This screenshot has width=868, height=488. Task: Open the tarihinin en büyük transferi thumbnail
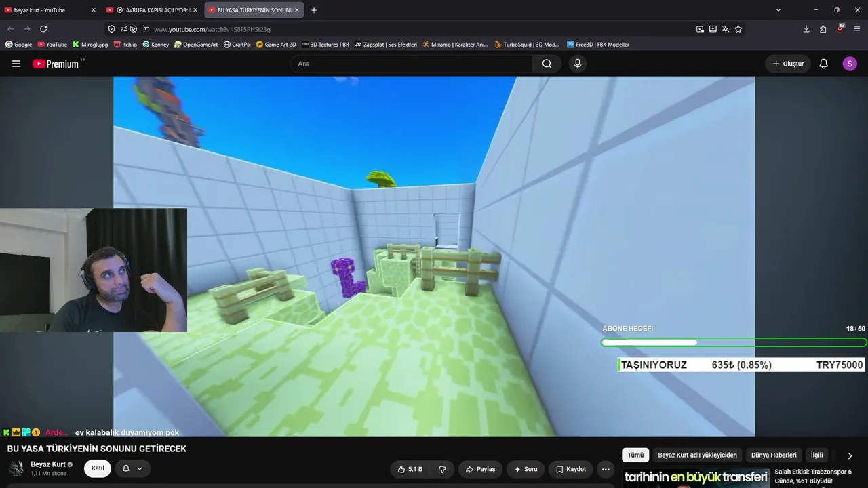[x=696, y=478]
